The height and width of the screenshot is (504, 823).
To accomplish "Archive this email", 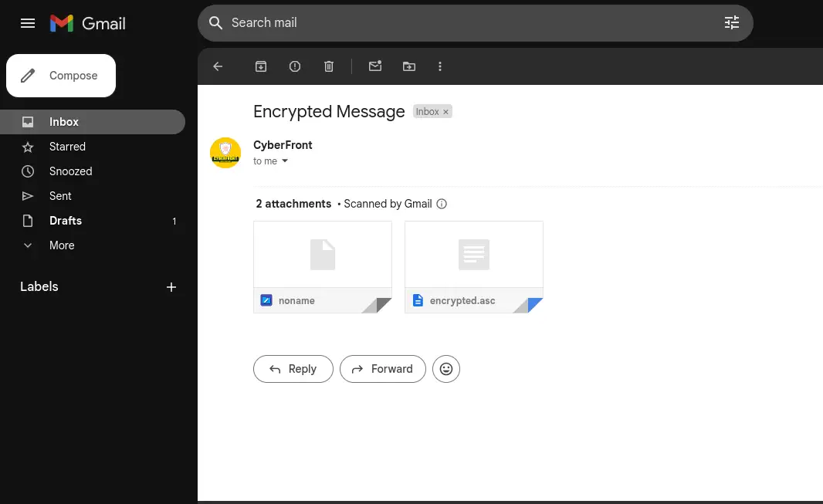I will (261, 66).
